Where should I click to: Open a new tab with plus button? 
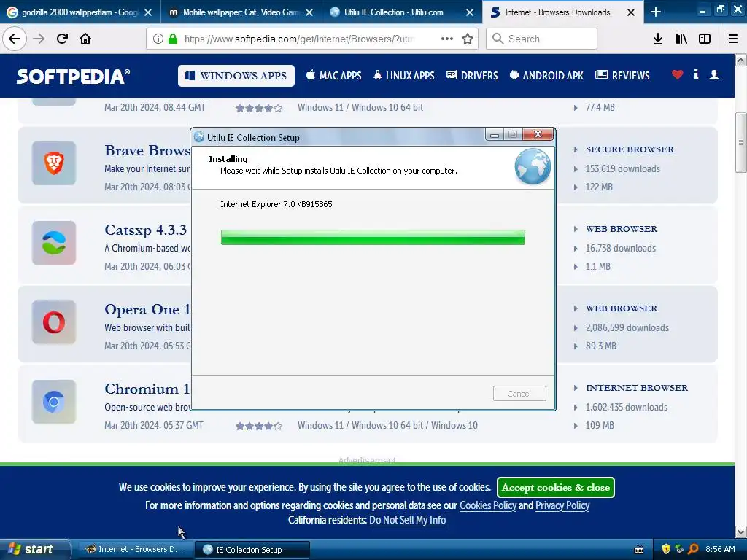(656, 12)
